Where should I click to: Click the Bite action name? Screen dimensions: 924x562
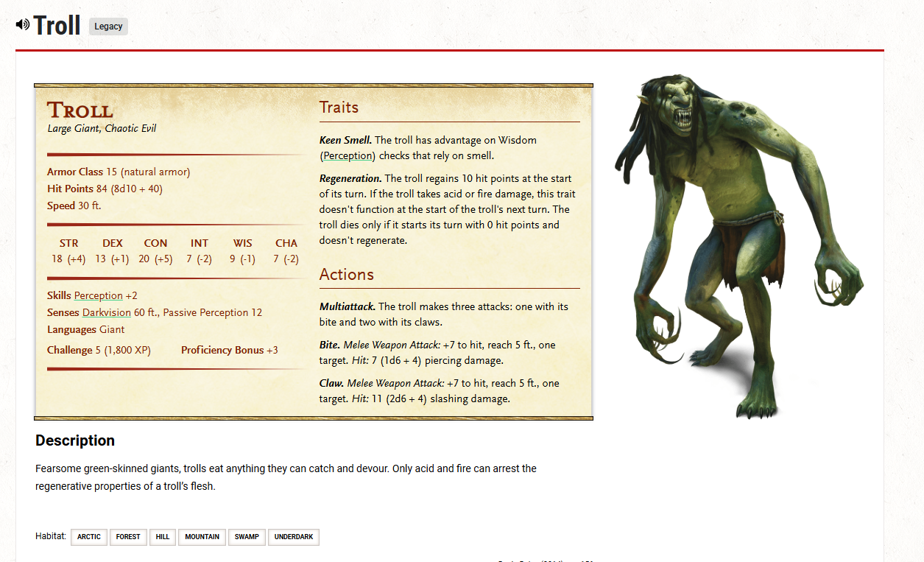[330, 345]
